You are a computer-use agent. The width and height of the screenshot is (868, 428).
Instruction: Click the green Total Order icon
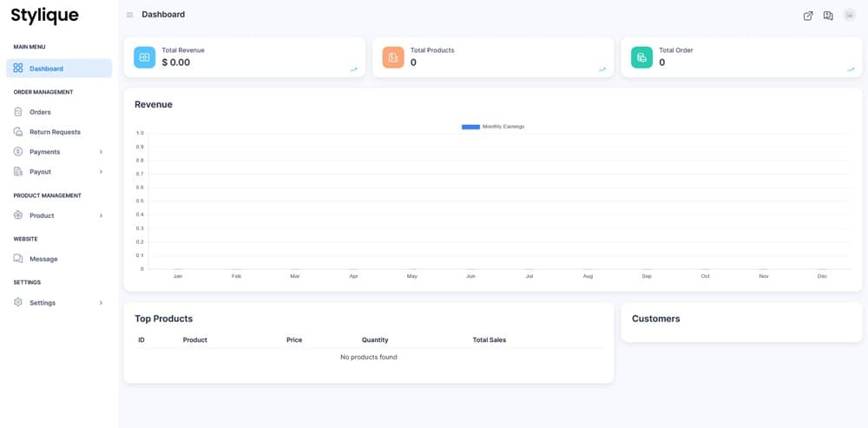click(x=641, y=57)
